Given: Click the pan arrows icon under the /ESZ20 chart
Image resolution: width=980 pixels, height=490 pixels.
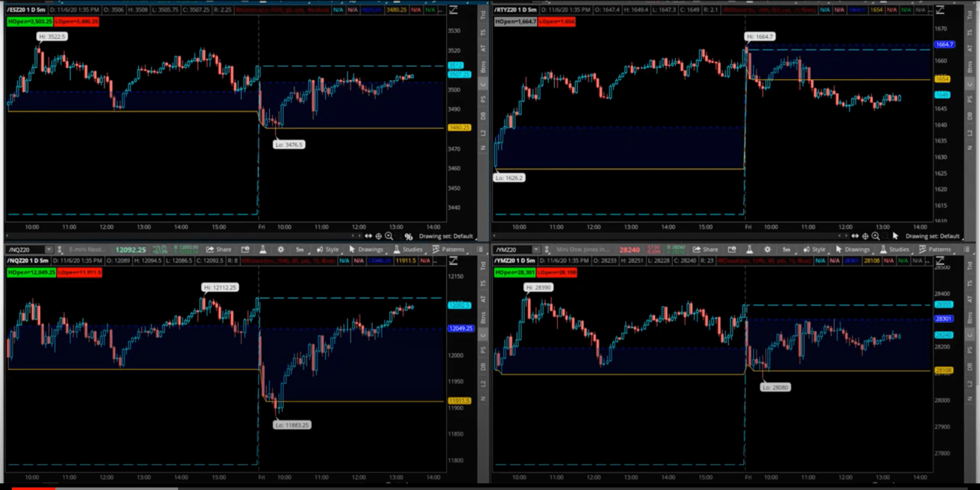Looking at the screenshot, I should (368, 236).
